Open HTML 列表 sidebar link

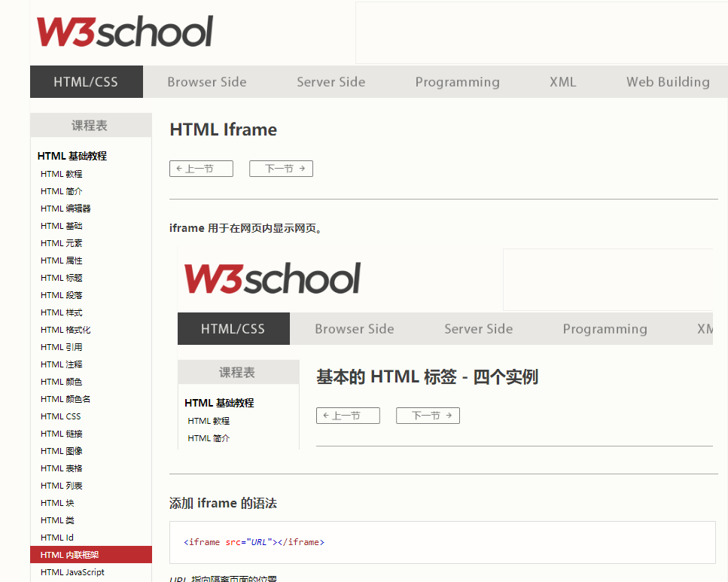pyautogui.click(x=61, y=486)
